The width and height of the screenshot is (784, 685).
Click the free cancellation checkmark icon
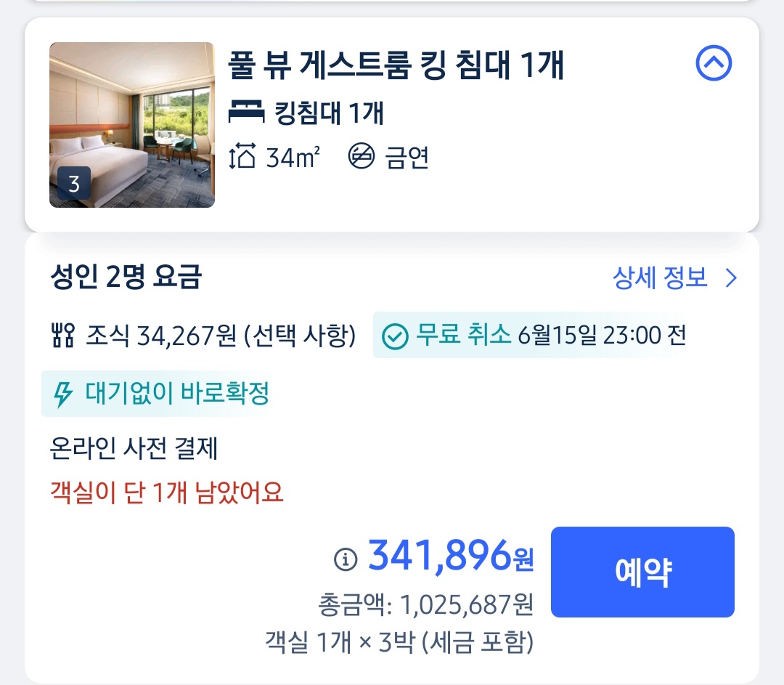coord(395,336)
